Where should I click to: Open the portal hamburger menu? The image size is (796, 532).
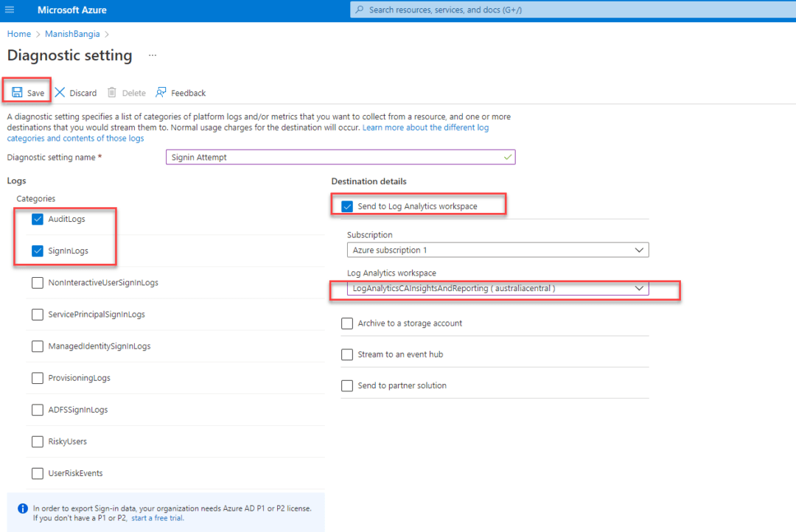[10, 10]
